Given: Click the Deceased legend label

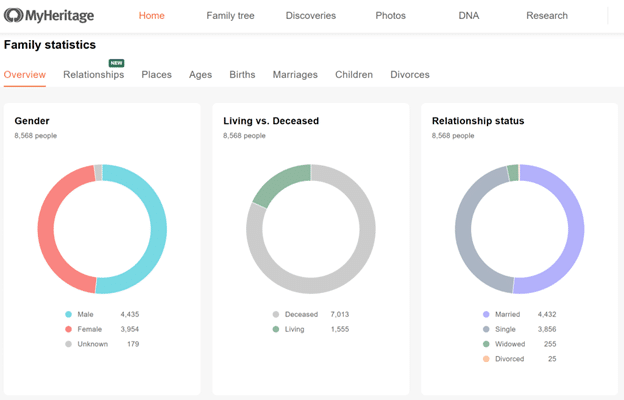Looking at the screenshot, I should 301,314.
